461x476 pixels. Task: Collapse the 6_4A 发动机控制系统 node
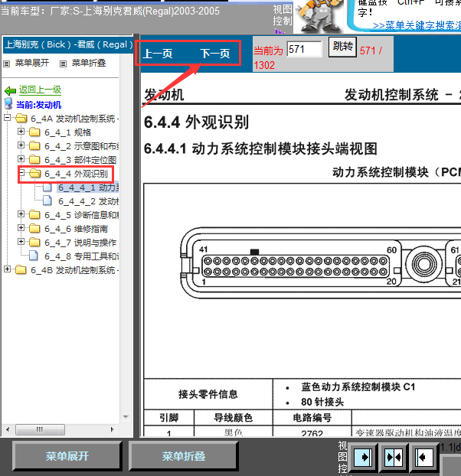[x=8, y=118]
